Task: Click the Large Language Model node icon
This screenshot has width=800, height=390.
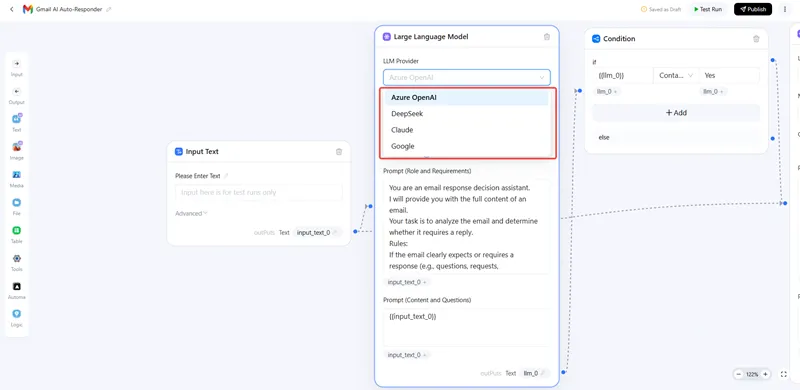Action: click(x=387, y=37)
